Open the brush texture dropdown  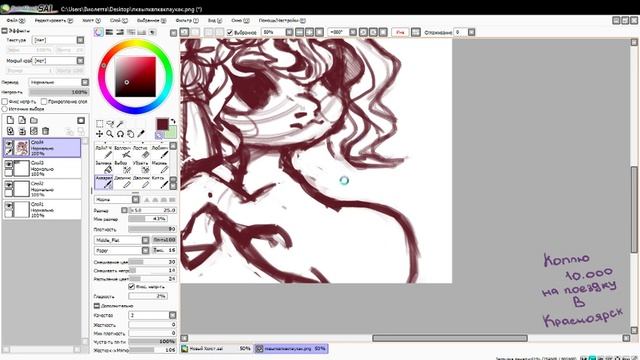(x=145, y=250)
